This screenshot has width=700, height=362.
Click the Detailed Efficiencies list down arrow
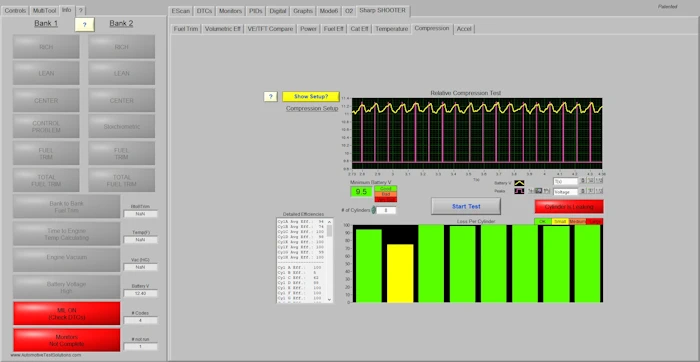[330, 300]
